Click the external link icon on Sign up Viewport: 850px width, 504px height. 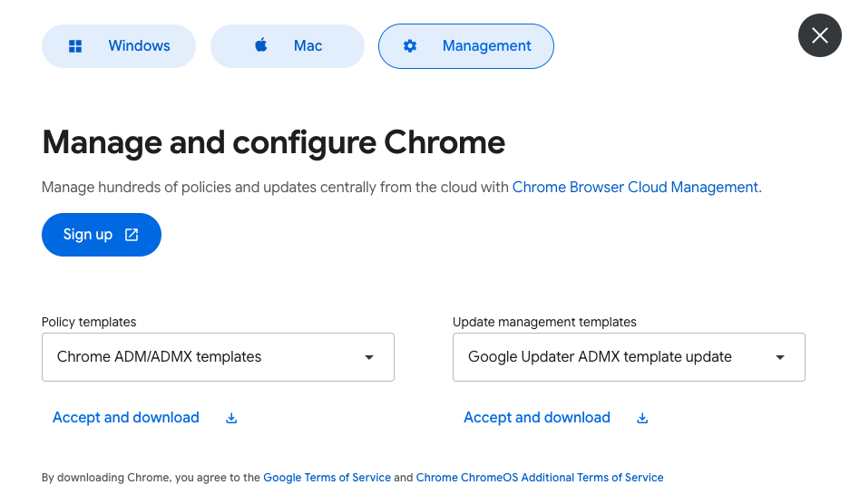[x=132, y=235]
